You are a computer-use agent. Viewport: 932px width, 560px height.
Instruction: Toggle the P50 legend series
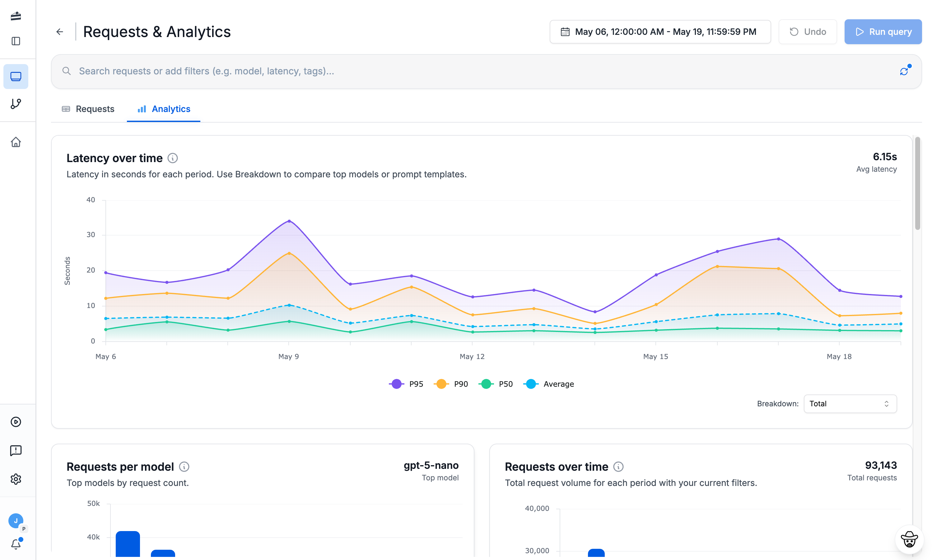[496, 384]
